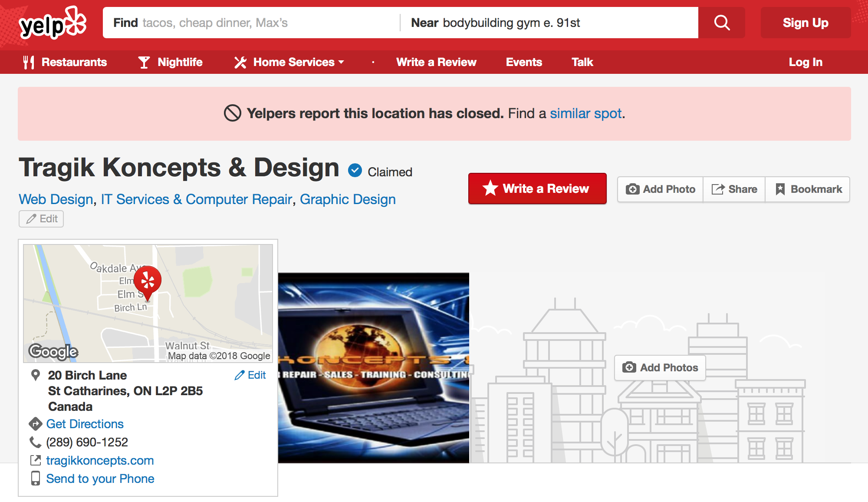Open the Nightlife menu item

coord(170,62)
